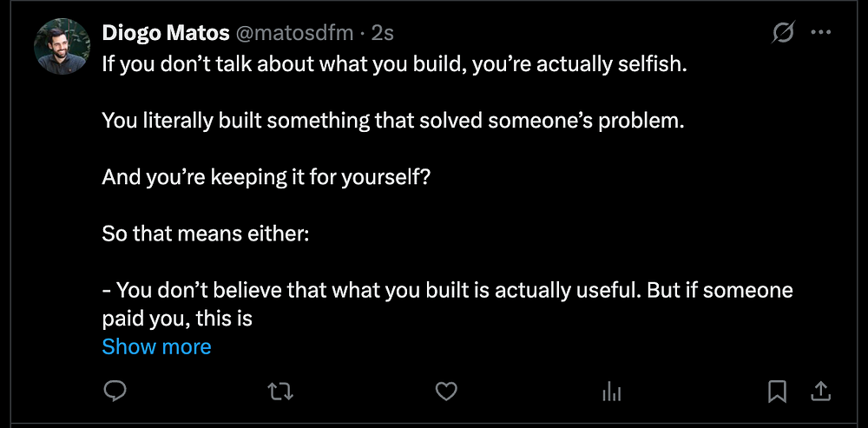Expand the post with Show more
868x428 pixels.
click(x=156, y=346)
